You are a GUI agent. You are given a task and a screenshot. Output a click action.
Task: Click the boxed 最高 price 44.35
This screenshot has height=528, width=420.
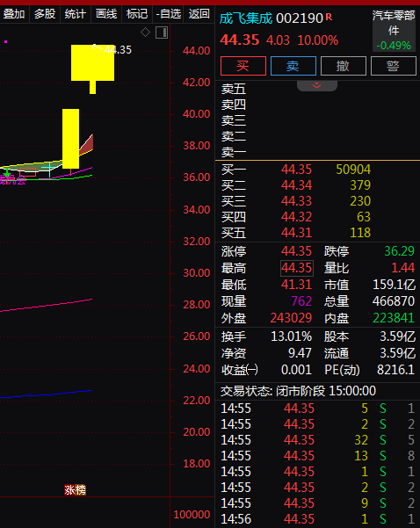297,268
